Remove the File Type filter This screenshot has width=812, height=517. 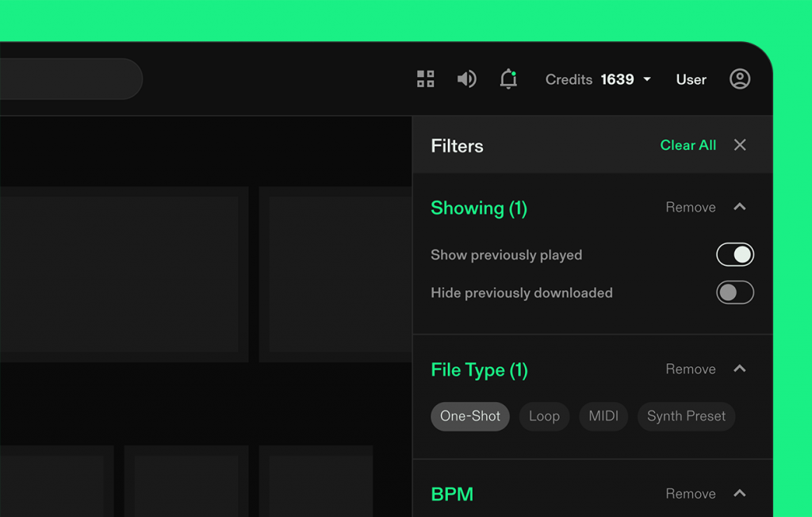(x=690, y=370)
